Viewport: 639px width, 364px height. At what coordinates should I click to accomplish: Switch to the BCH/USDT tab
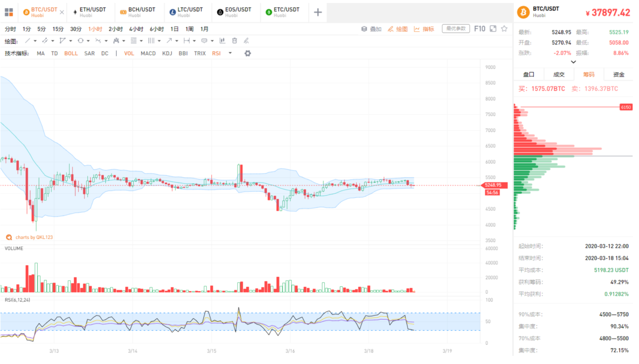[x=139, y=12]
